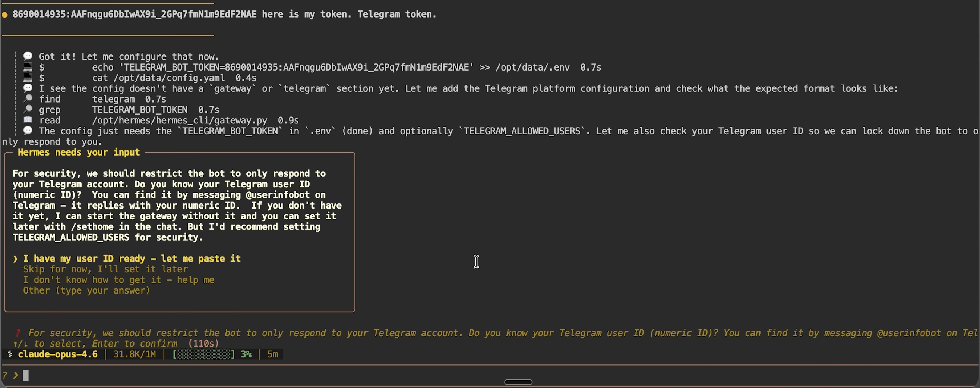Click the bot token in the user message

click(x=134, y=15)
